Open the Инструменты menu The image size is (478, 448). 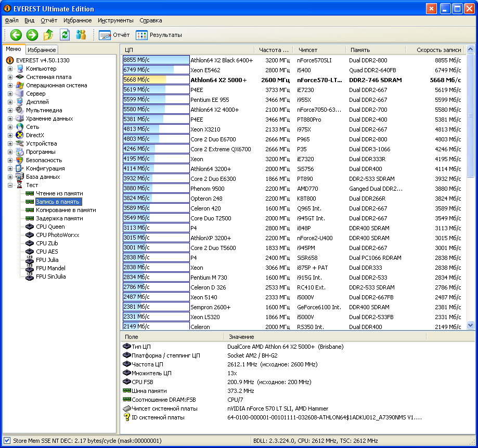tap(115, 20)
